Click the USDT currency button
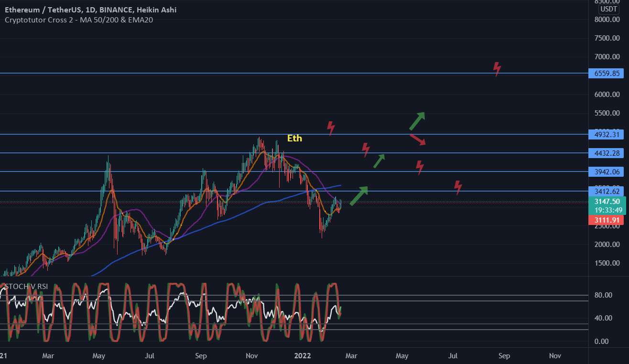629x364 pixels. tap(608, 9)
